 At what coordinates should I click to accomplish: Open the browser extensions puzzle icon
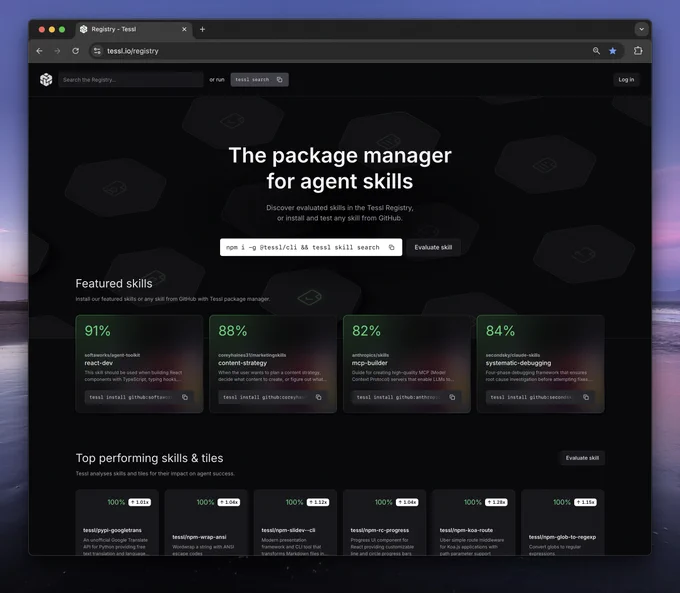tap(638, 51)
